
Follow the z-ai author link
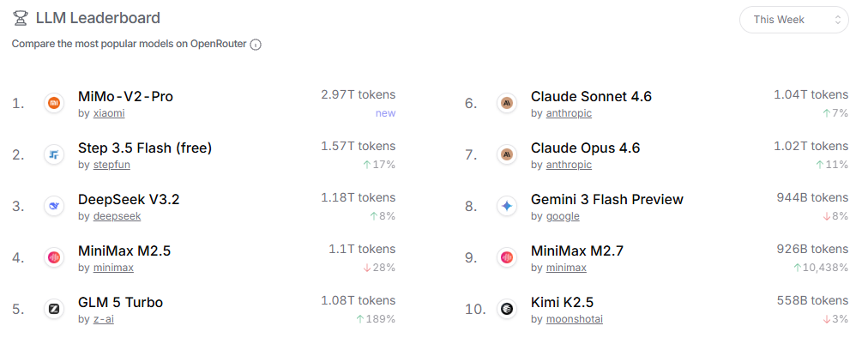[104, 320]
